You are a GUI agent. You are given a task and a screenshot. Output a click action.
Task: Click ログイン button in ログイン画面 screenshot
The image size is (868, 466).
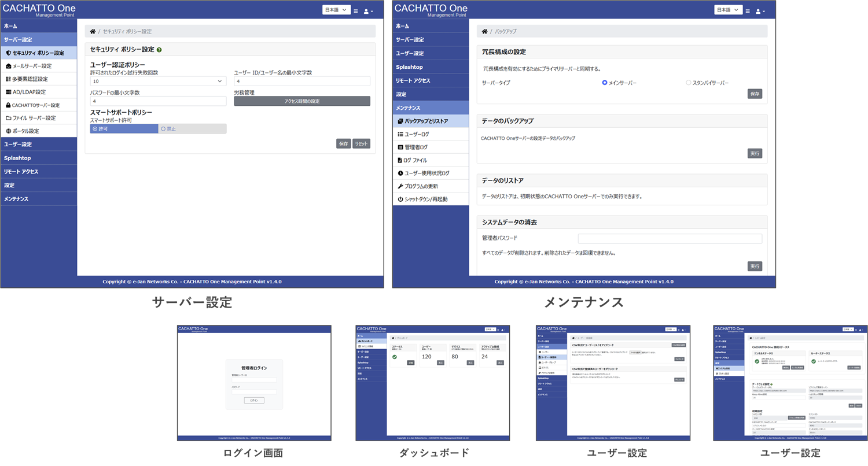coord(254,400)
